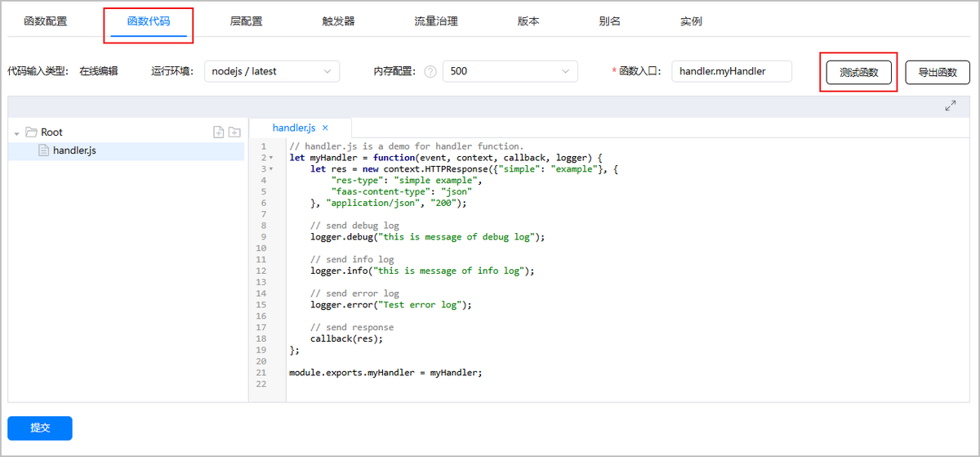Open the 运行环境 nodejs / latest dropdown
Viewport: 980px width, 457px height.
pyautogui.click(x=271, y=72)
